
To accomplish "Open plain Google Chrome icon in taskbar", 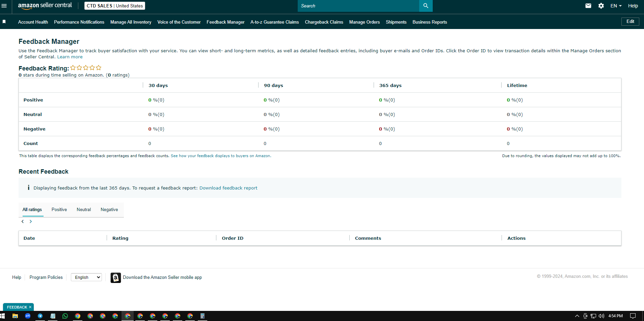I will [78, 316].
